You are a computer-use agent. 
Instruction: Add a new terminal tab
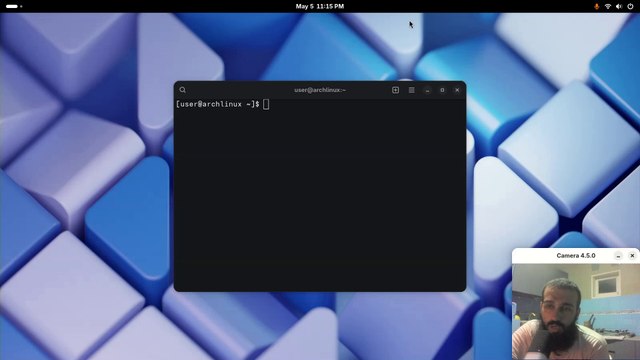tap(395, 90)
